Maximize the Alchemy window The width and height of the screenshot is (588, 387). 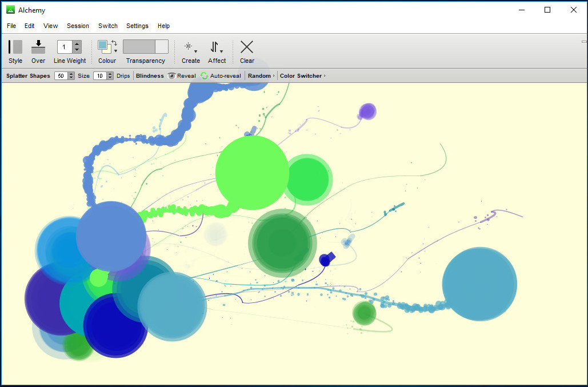pos(547,10)
